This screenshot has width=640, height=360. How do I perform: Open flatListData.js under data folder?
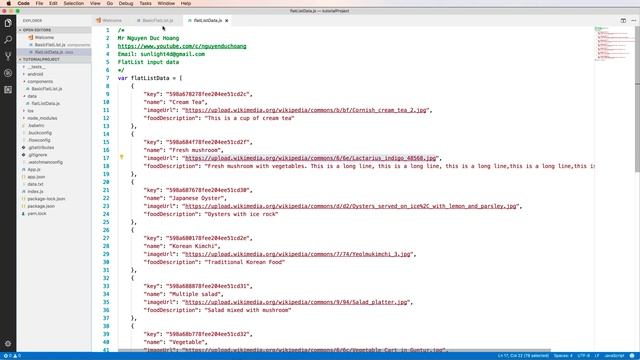45,103
